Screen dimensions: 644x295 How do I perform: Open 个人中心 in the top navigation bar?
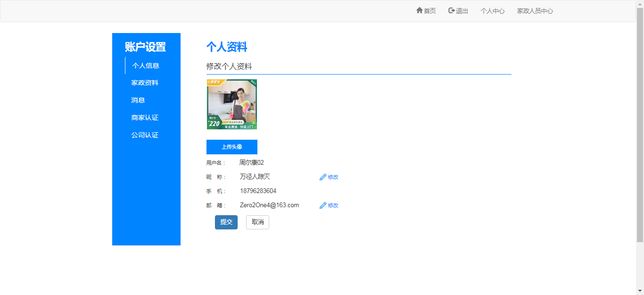[492, 11]
